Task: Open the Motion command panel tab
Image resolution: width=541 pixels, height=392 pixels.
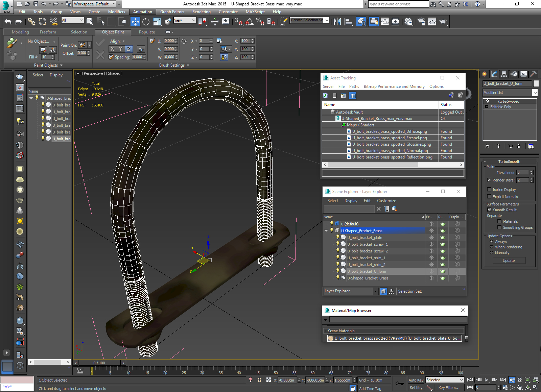Action: click(x=514, y=74)
